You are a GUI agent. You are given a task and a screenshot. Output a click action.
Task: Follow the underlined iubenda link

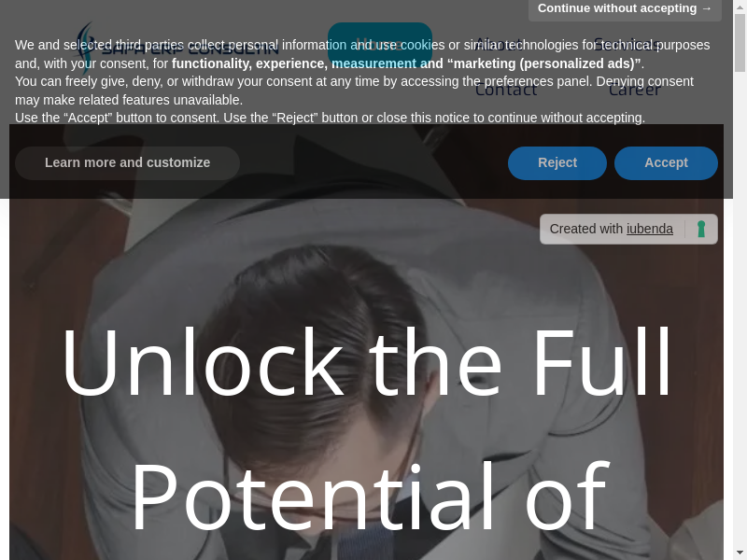649,229
